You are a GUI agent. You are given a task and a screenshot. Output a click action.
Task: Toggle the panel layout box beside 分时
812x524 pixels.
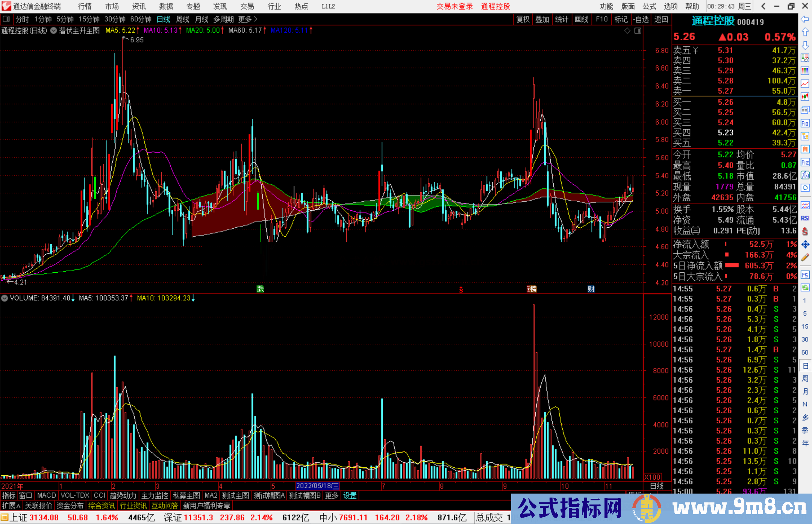[x=6, y=19]
